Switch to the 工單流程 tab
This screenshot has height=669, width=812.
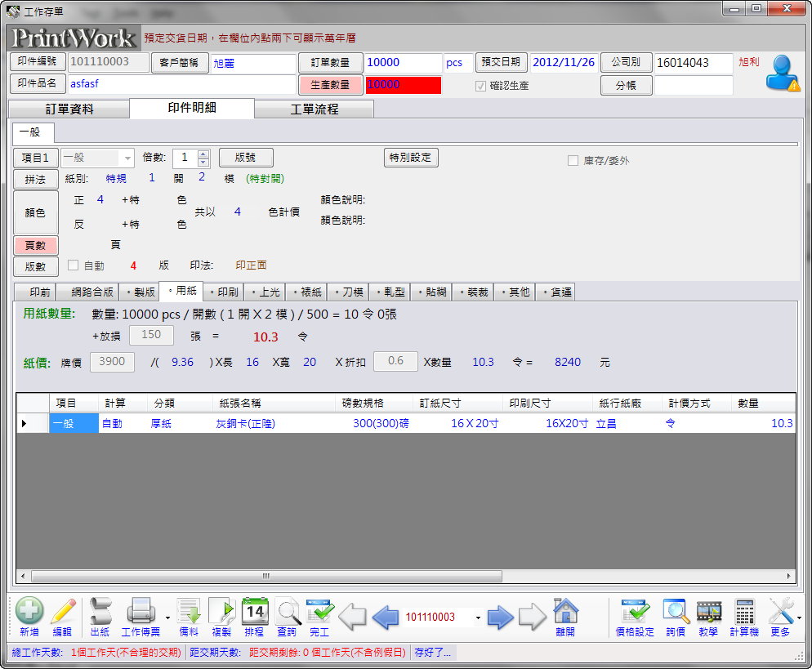(315, 109)
